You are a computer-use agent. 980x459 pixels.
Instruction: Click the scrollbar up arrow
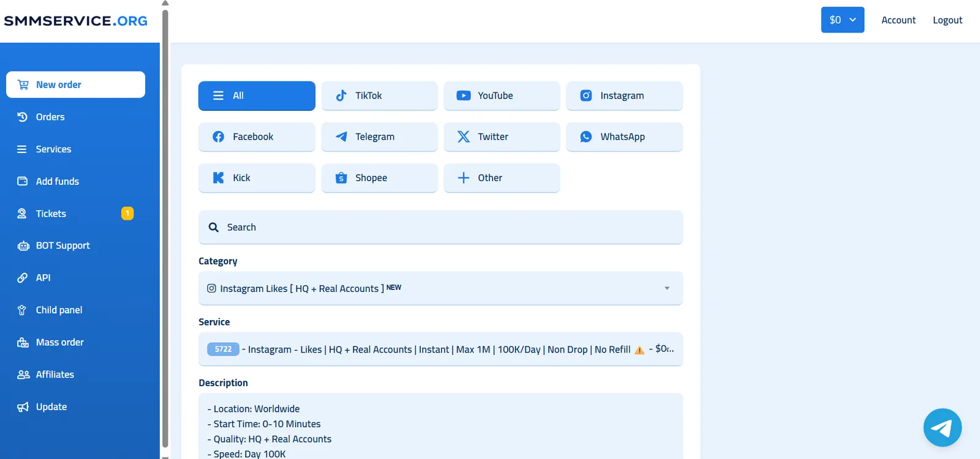tap(165, 3)
